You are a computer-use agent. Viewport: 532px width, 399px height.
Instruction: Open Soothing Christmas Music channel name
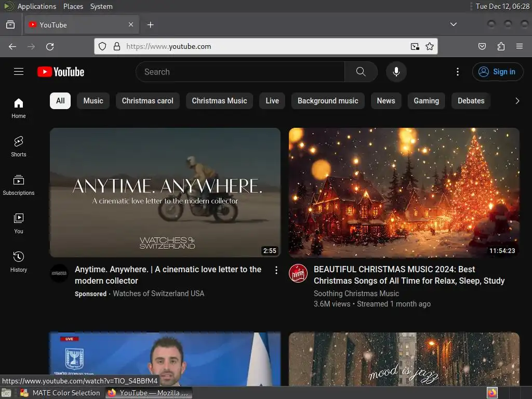tap(356, 294)
